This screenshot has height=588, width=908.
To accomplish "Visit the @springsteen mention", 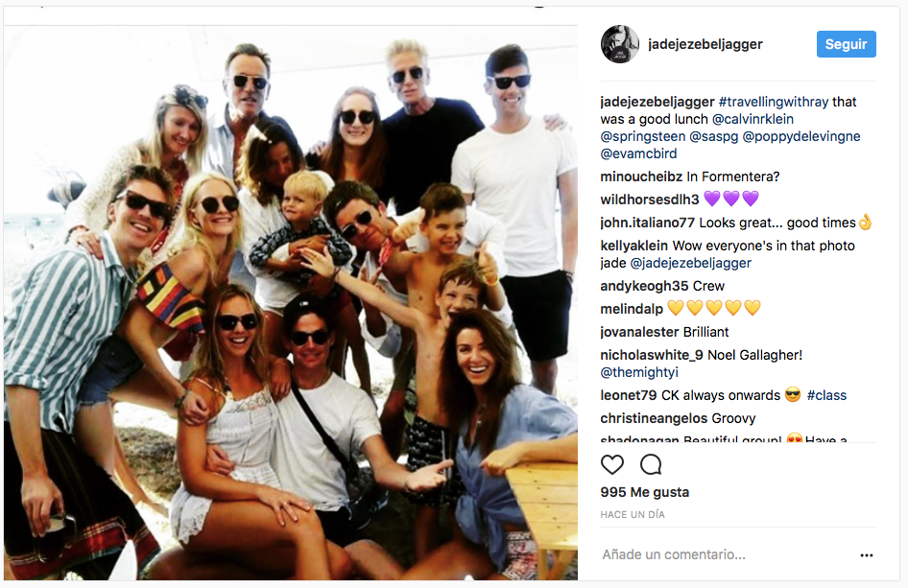I will [x=643, y=136].
